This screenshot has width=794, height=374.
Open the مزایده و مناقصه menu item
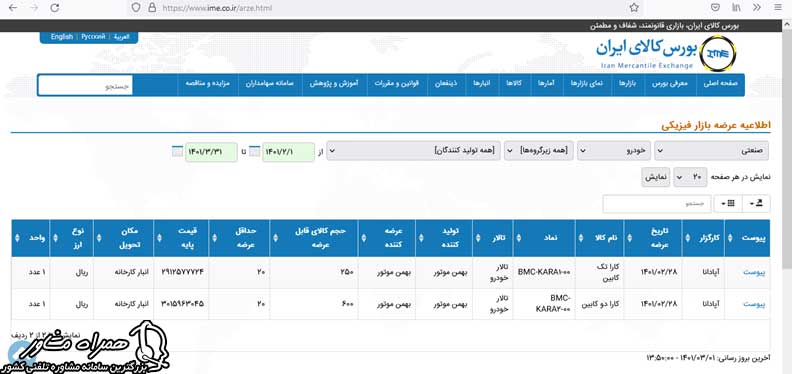(207, 84)
